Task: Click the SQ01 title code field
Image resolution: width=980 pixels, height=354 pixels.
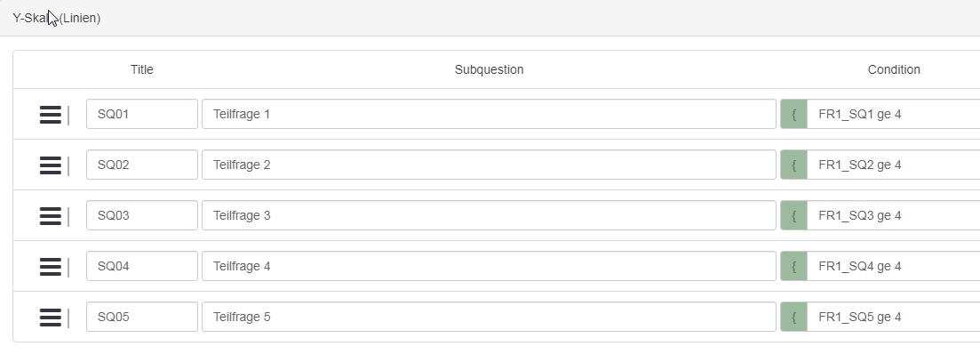Action: (x=142, y=114)
